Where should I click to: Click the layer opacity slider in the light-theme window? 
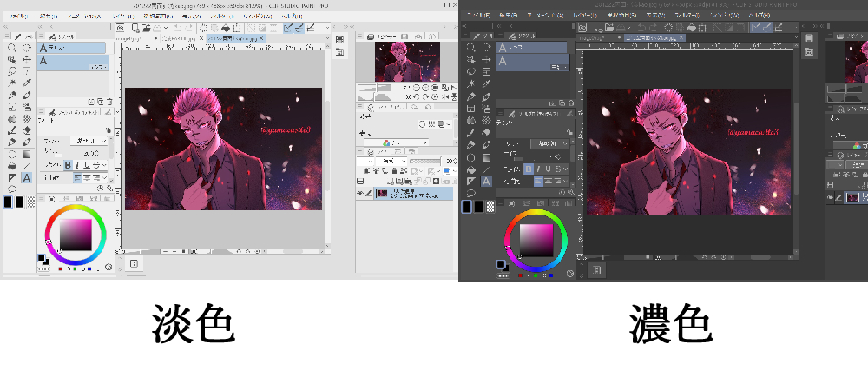(425, 161)
